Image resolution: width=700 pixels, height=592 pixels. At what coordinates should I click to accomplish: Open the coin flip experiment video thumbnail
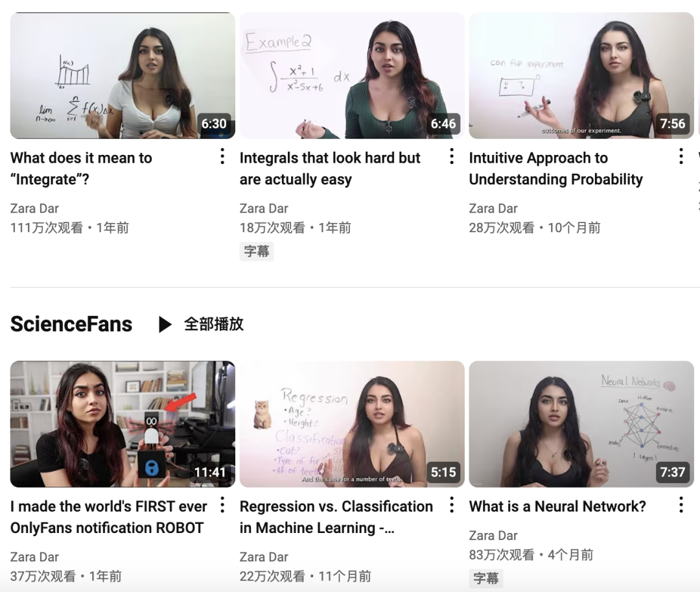pyautogui.click(x=581, y=75)
